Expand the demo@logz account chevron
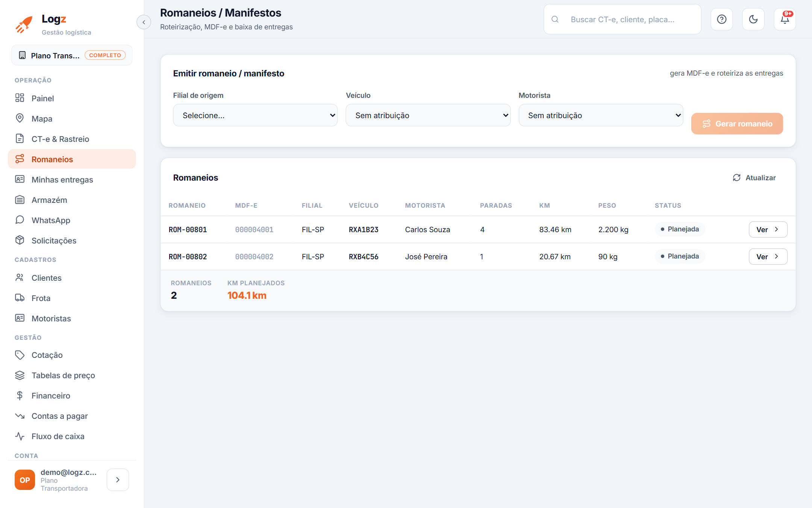 click(x=118, y=480)
